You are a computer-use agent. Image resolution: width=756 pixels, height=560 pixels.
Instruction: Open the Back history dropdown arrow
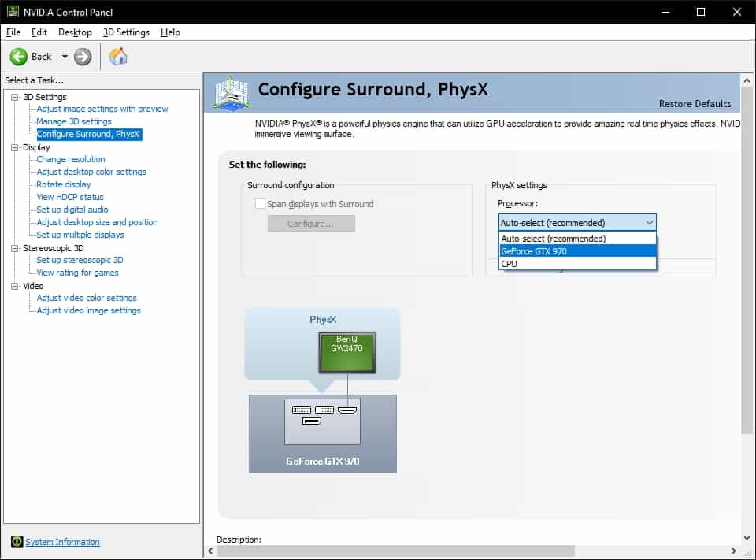(65, 57)
